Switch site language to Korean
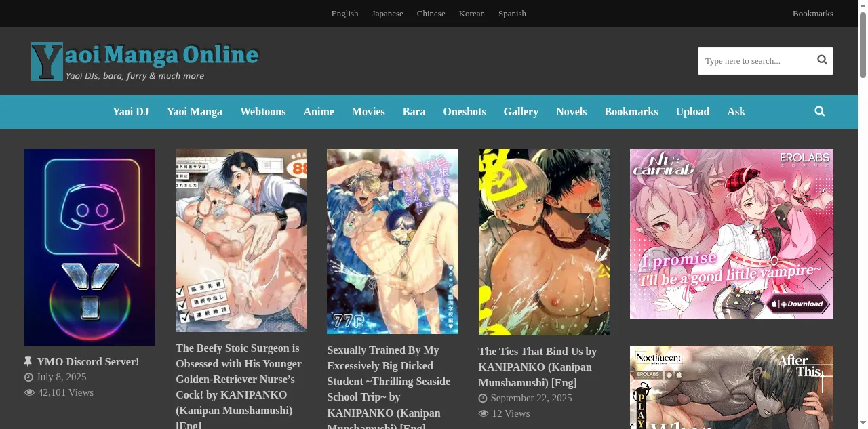Image resolution: width=868 pixels, height=429 pixels. [x=472, y=14]
